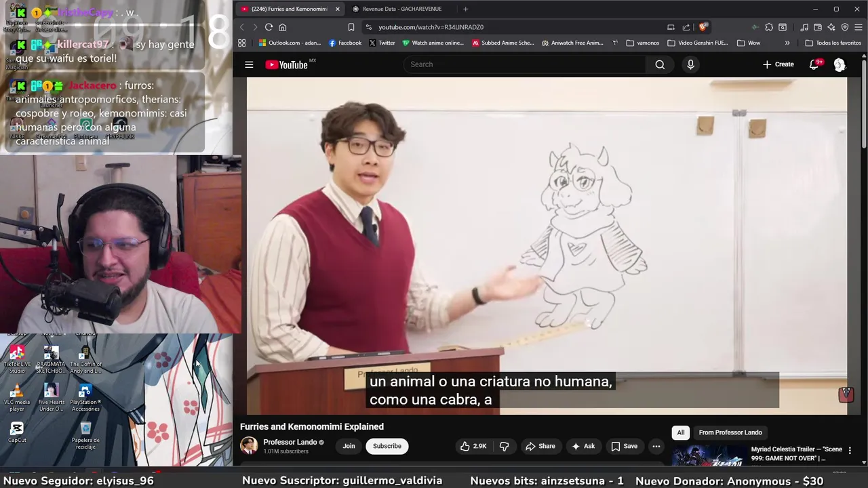Open 'Aniwatch Free Anim...' bookmark

[572, 43]
